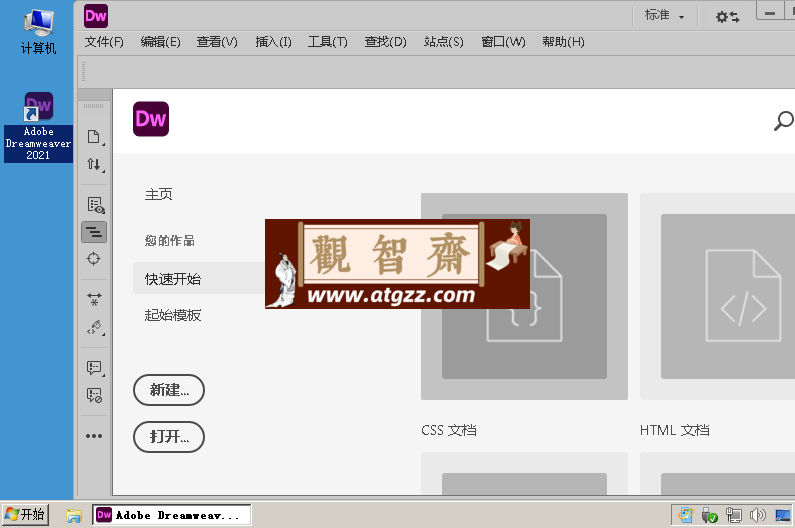Open the Customize Toolbar three dots
This screenshot has width=795, height=528.
pyautogui.click(x=94, y=436)
